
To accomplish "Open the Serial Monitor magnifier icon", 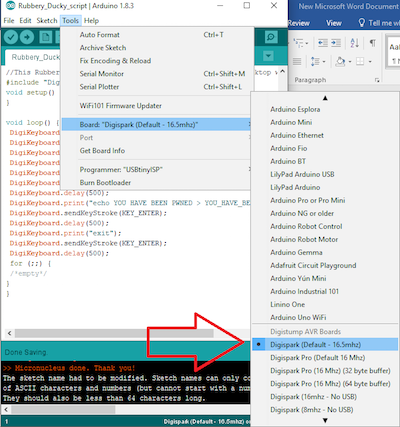I will coord(271,37).
